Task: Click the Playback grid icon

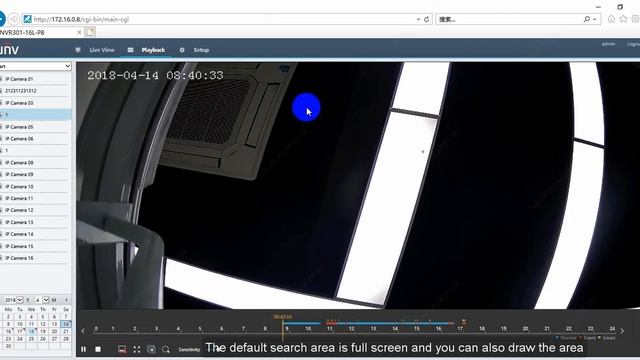Action: 130,50
